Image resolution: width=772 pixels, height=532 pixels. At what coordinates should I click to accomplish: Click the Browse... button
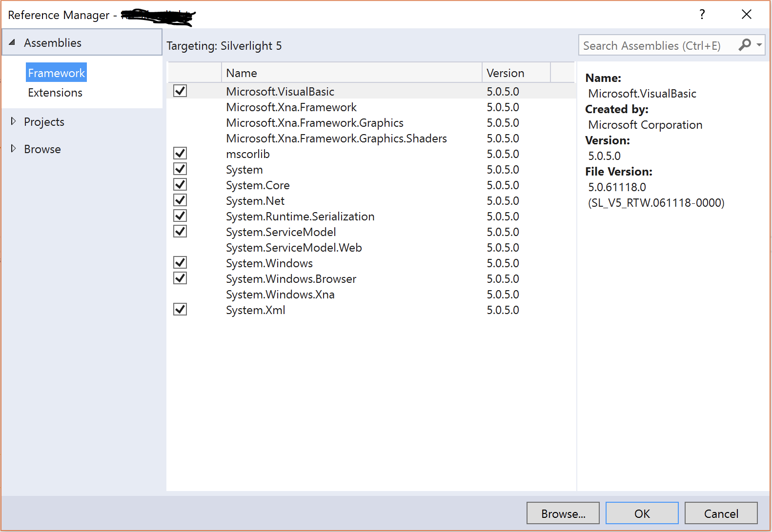[x=563, y=513]
